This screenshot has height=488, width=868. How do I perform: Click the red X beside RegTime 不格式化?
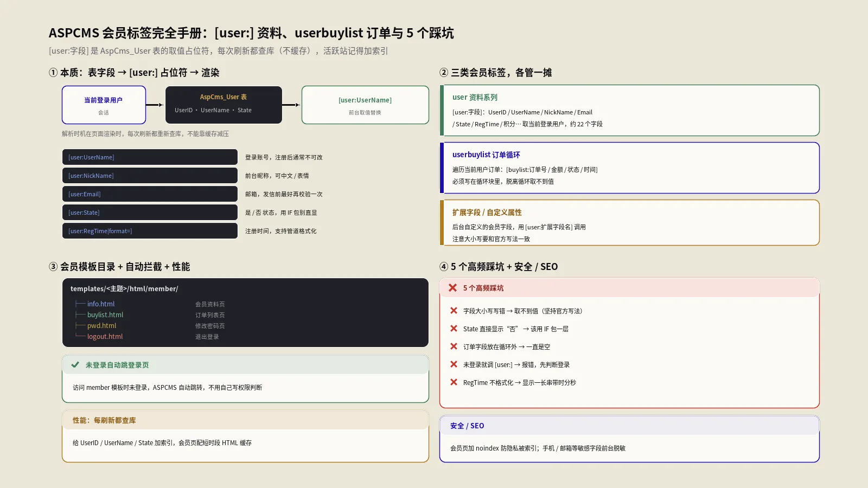pyautogui.click(x=454, y=382)
